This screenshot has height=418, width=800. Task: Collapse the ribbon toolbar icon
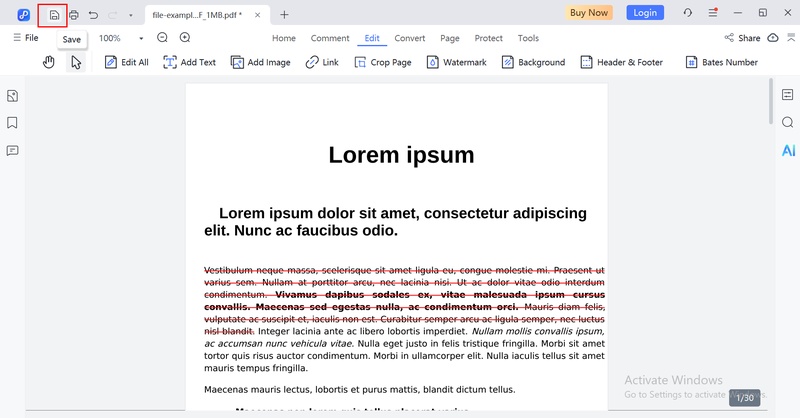791,38
